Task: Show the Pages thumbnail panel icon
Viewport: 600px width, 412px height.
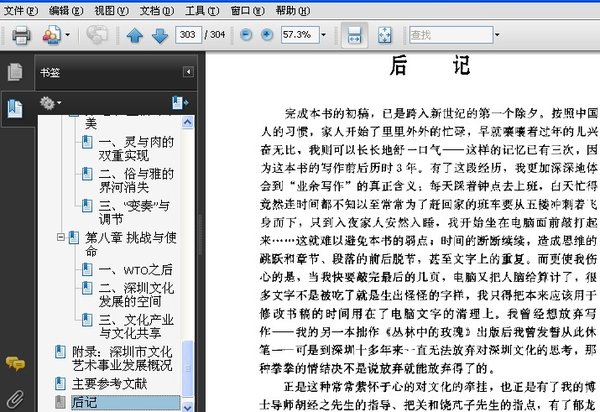Action: click(15, 72)
